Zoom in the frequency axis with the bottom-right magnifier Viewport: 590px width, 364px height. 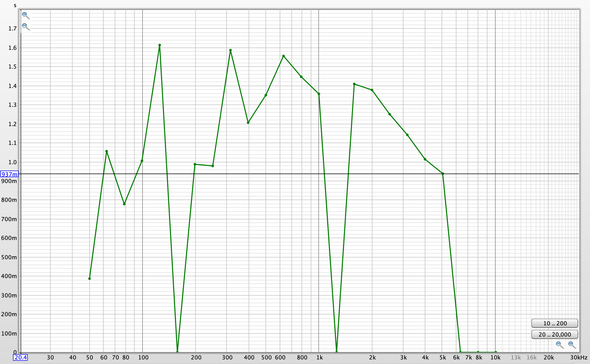tap(571, 345)
